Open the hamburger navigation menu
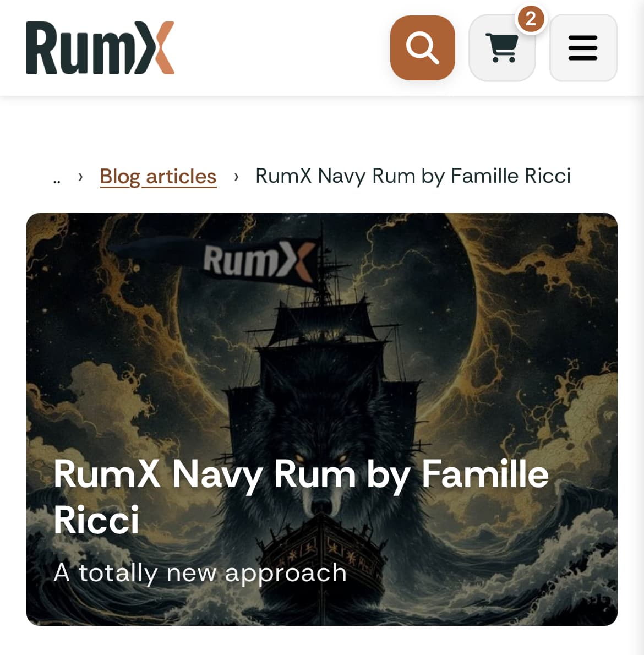Viewport: 644px width, 655px height. [x=583, y=48]
